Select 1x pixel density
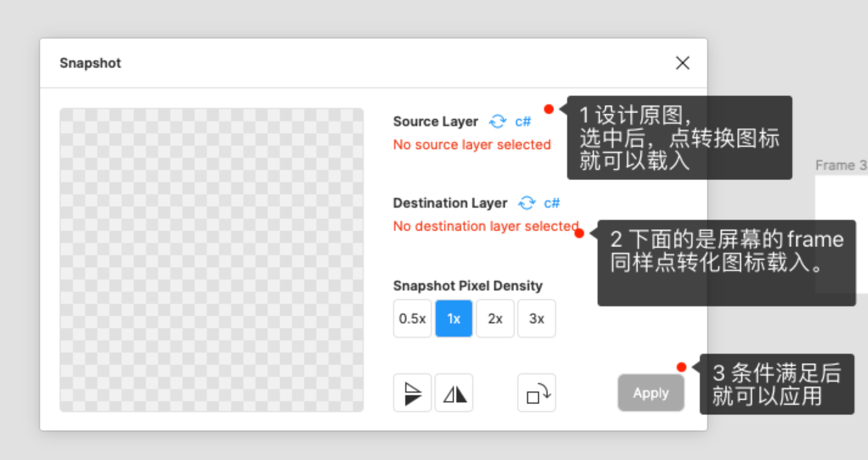This screenshot has height=460, width=868. (x=454, y=319)
